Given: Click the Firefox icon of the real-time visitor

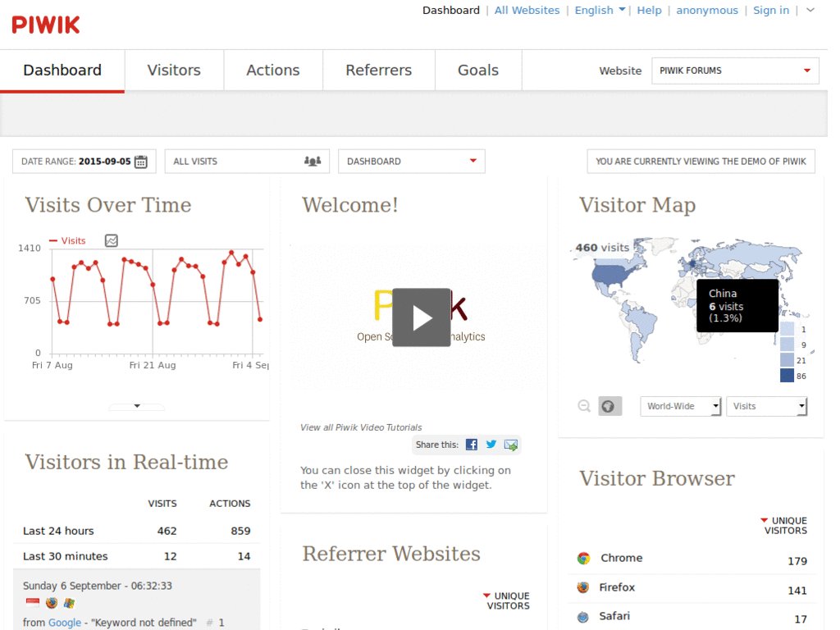Looking at the screenshot, I should (52, 603).
